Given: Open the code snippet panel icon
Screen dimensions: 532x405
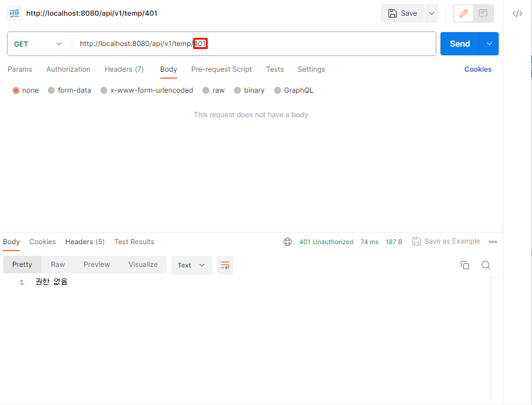Looking at the screenshot, I should pos(517,13).
